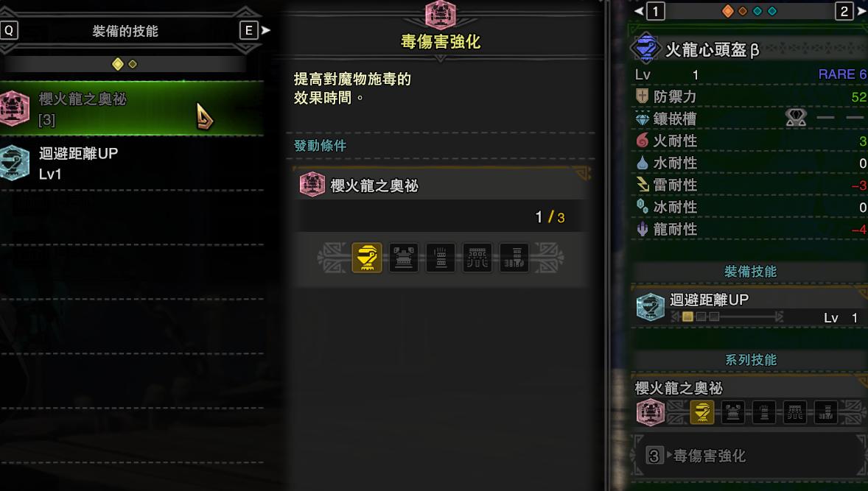
Task: Click the 迴避距離UP level gauge bar
Action: (x=727, y=317)
